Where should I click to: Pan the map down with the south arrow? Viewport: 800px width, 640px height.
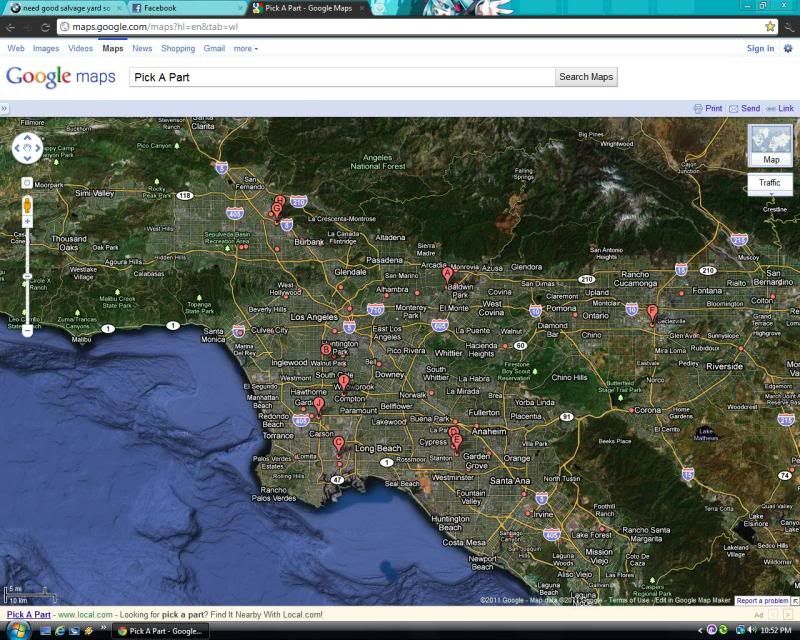click(x=27, y=158)
